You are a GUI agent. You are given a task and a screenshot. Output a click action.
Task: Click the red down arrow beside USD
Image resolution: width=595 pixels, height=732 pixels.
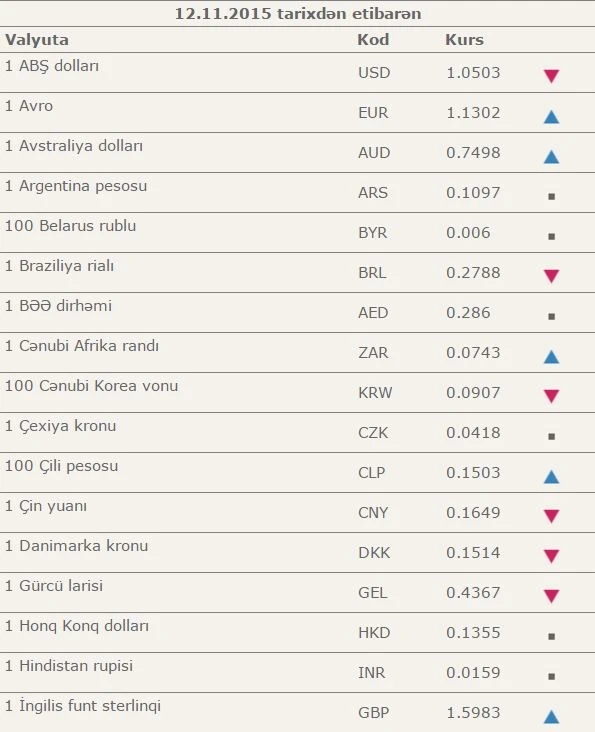[x=551, y=76]
